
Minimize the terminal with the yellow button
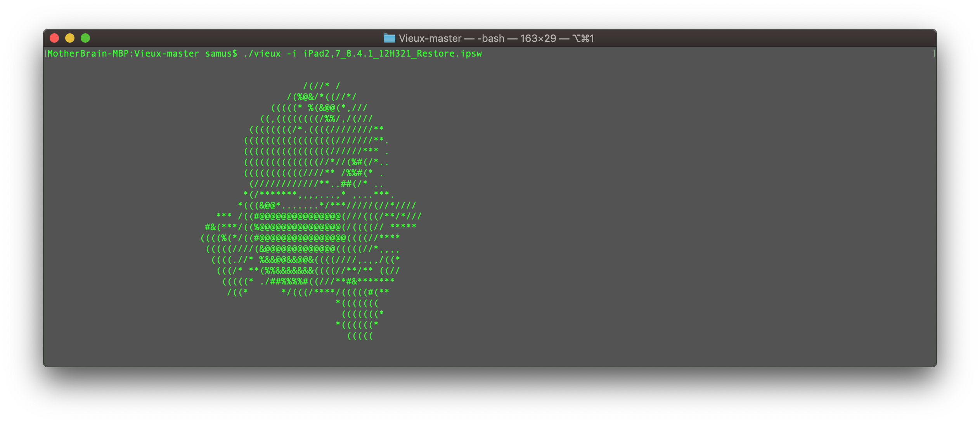(x=70, y=38)
